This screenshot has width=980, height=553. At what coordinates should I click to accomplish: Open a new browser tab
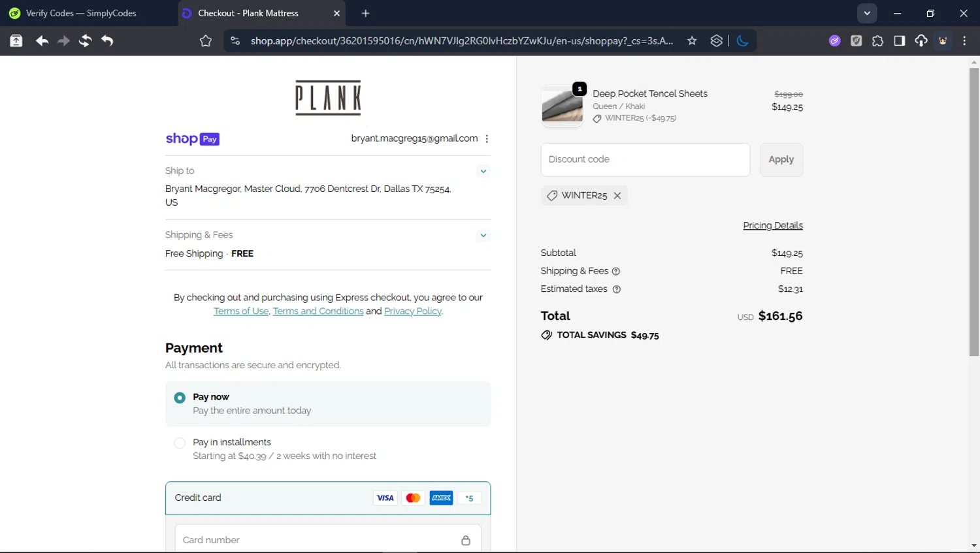click(366, 13)
